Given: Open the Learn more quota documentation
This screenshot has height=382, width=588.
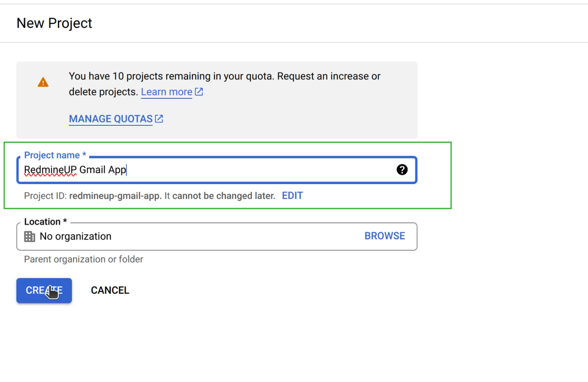Looking at the screenshot, I should pyautogui.click(x=166, y=92).
